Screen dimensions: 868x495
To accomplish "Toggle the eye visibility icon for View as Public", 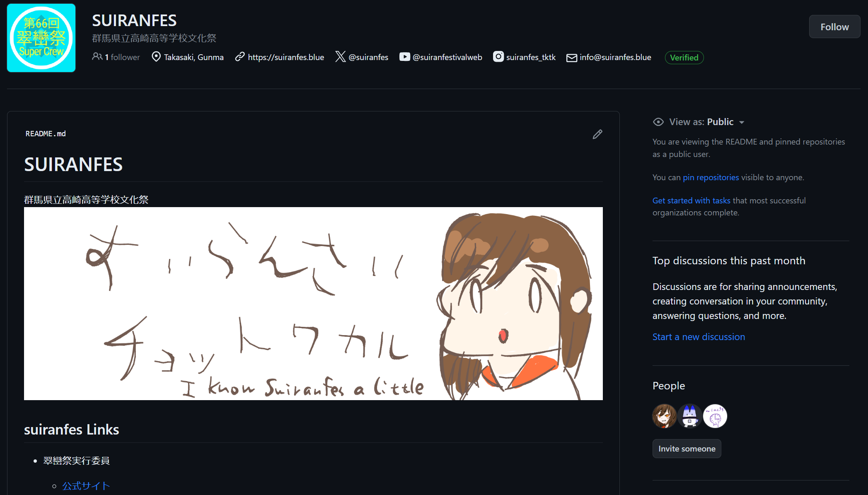I will [657, 122].
